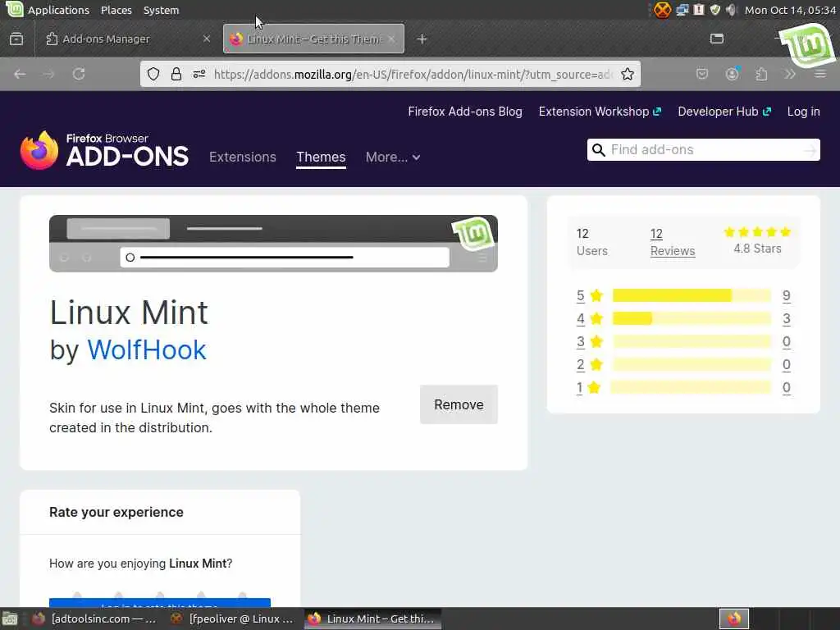The image size is (840, 630).
Task: Open a new tab with plus icon
Action: (422, 39)
